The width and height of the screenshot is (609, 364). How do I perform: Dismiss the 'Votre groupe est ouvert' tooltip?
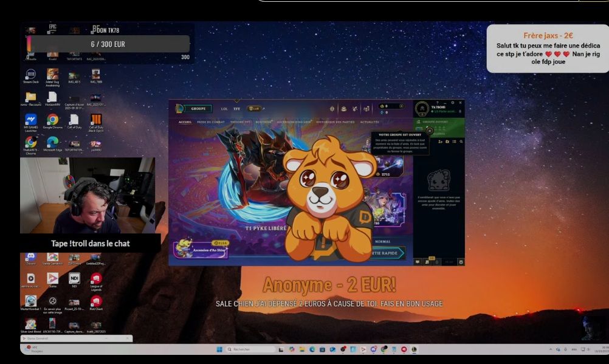pos(430,131)
